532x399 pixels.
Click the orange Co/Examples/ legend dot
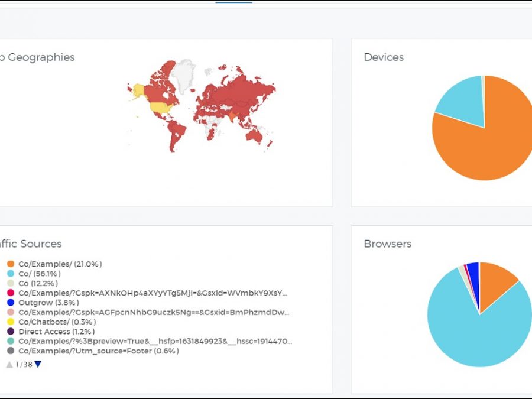point(11,264)
